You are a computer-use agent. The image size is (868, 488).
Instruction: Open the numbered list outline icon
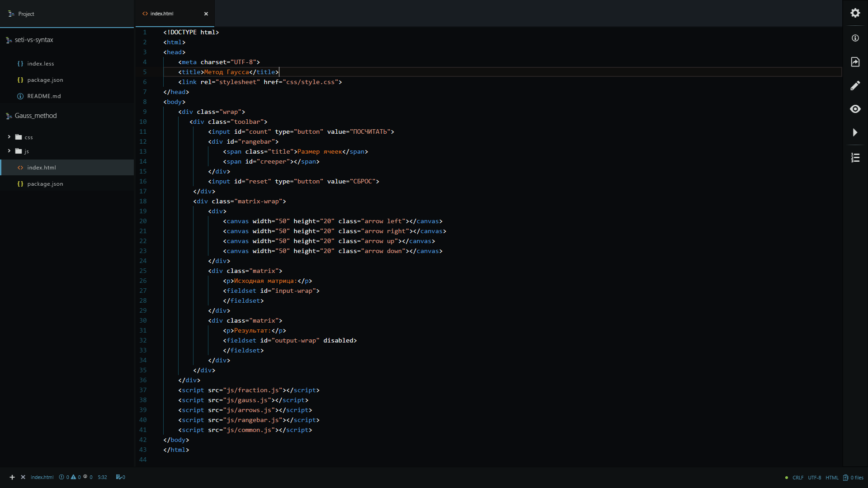coord(855,158)
